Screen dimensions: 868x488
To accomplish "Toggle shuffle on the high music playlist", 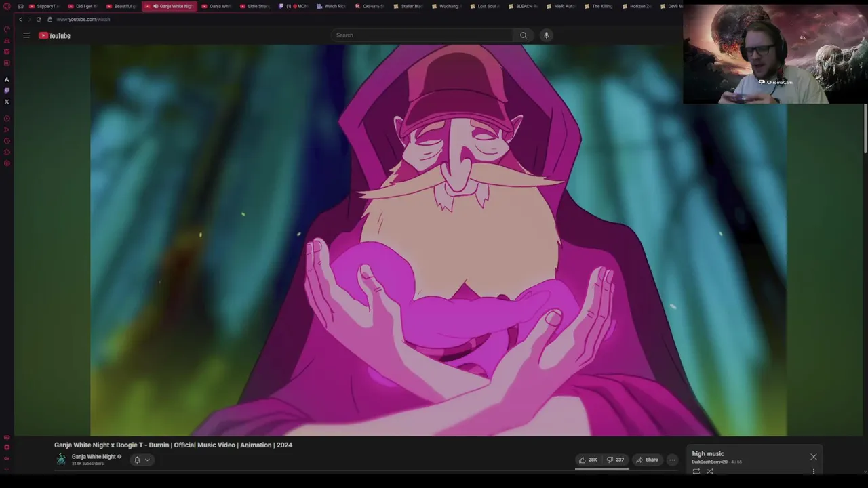I will coord(710,472).
